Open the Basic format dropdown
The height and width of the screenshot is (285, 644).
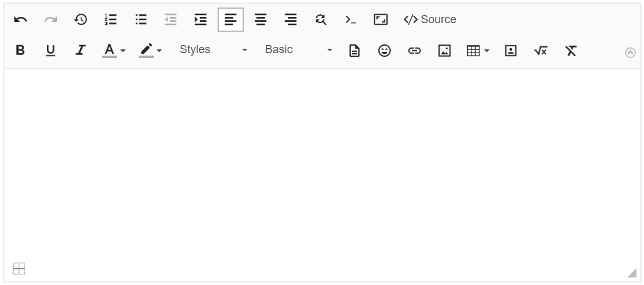coord(298,50)
